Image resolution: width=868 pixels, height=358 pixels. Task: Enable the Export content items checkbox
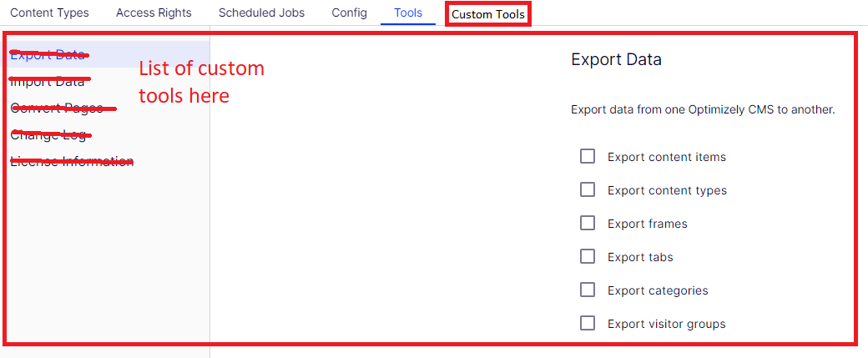pyautogui.click(x=588, y=156)
